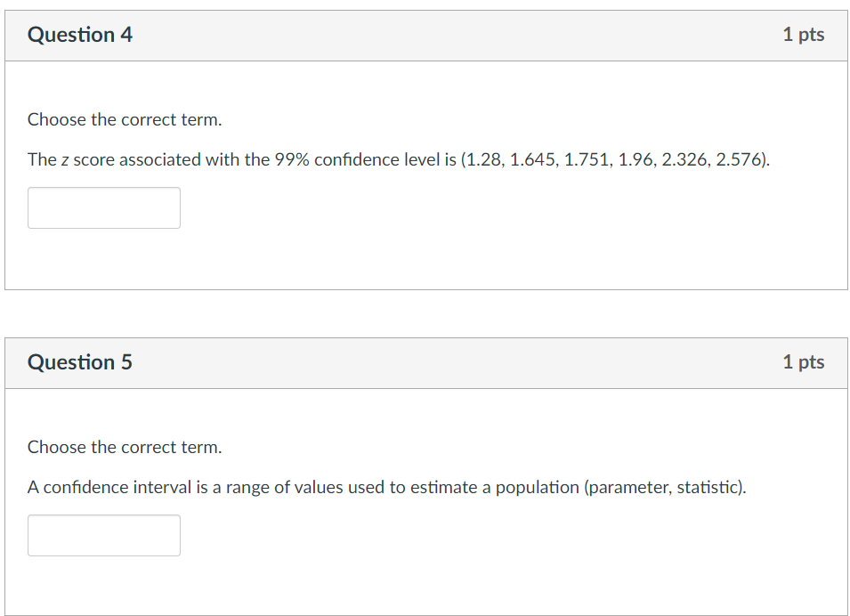Select the Question 5 header
This screenshot has width=850, height=616.
click(80, 362)
